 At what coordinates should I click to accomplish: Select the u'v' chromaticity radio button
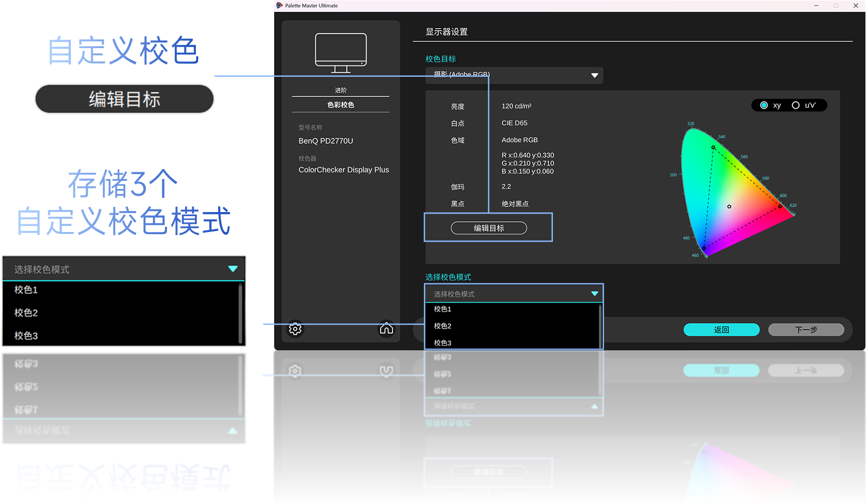click(x=795, y=105)
